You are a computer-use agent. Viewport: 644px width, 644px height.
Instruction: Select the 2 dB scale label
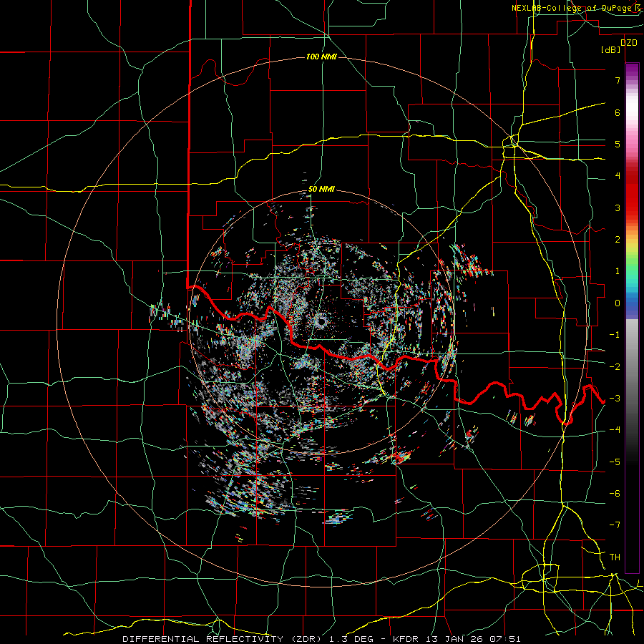[x=618, y=240]
